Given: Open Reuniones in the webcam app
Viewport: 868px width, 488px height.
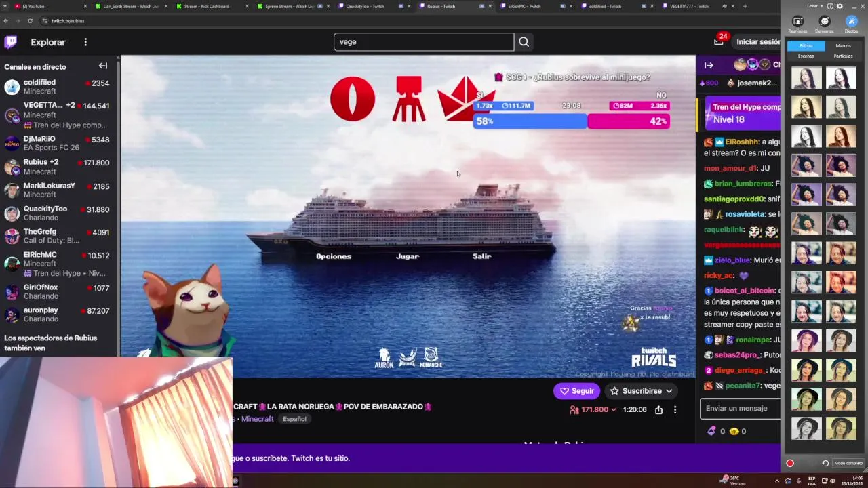Looking at the screenshot, I should click(797, 24).
